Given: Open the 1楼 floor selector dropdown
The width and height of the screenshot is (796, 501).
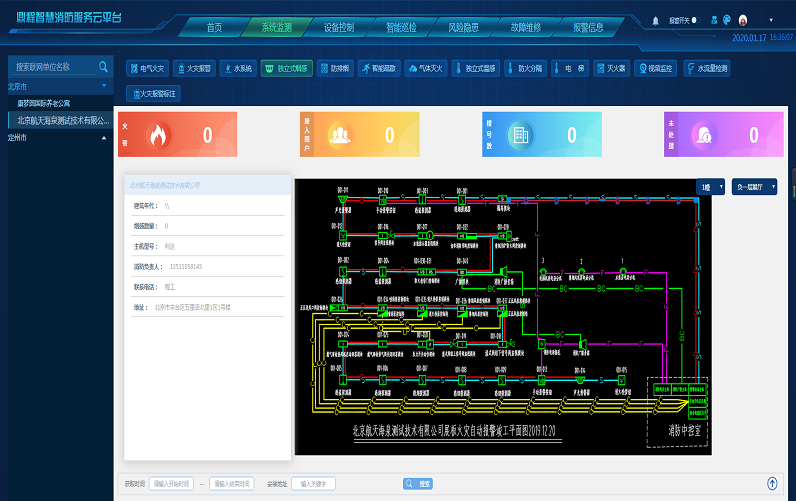Looking at the screenshot, I should (710, 187).
